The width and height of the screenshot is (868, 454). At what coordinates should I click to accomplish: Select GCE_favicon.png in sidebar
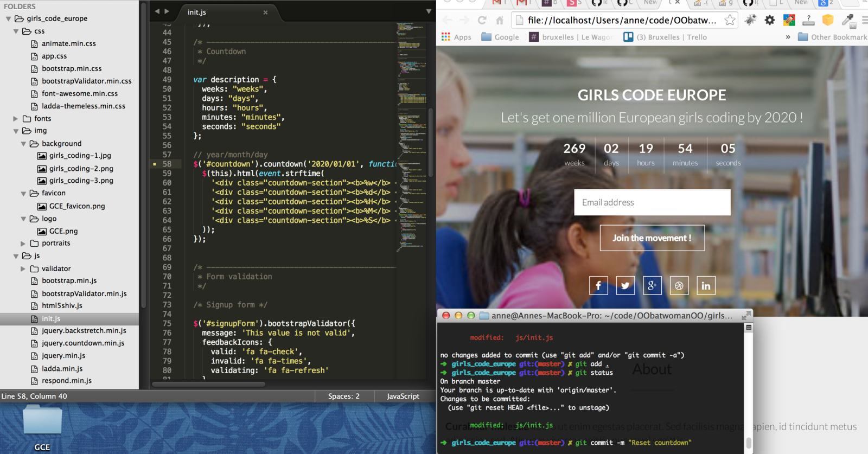click(x=77, y=206)
